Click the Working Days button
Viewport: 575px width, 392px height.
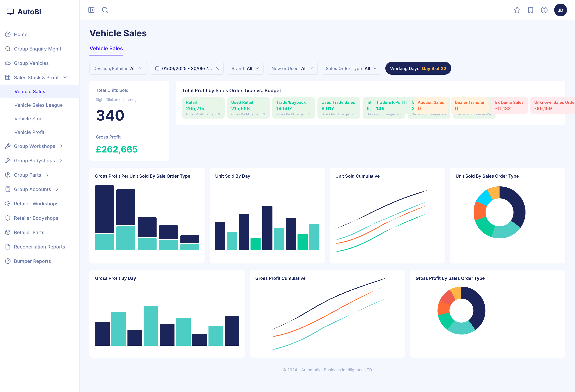pyautogui.click(x=418, y=68)
